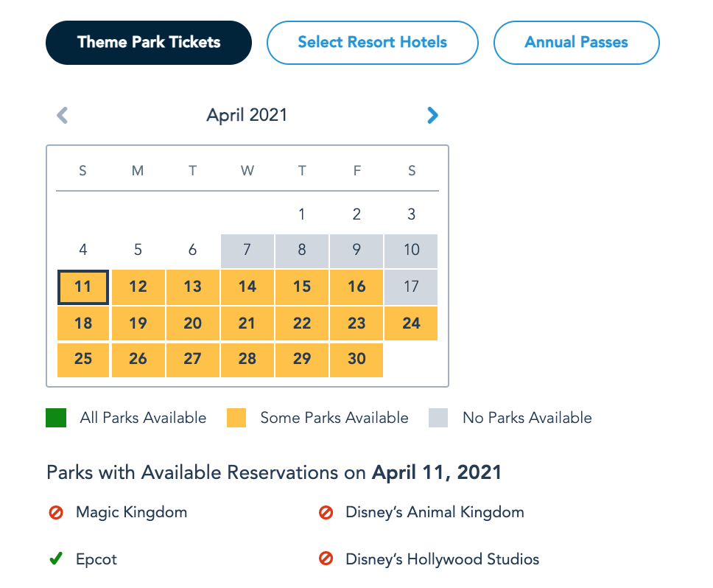Click the gray No Parks Available swatch
Image resolution: width=713 pixels, height=588 pixels.
tap(438, 419)
